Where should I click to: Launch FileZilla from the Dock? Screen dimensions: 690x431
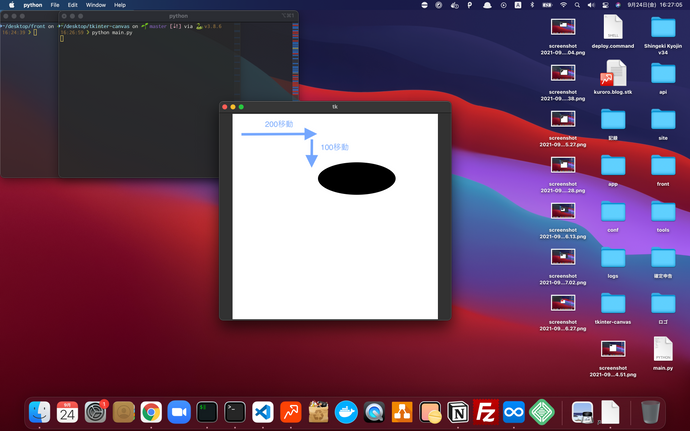(x=486, y=413)
